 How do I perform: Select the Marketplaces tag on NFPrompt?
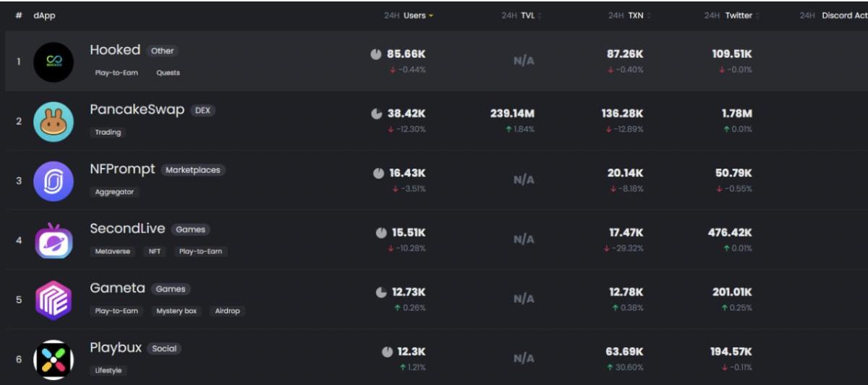pos(192,170)
